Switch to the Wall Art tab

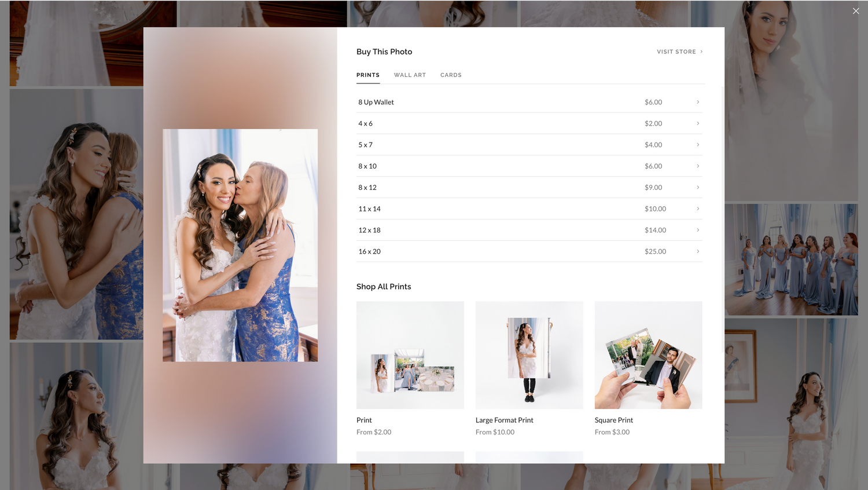pos(410,75)
